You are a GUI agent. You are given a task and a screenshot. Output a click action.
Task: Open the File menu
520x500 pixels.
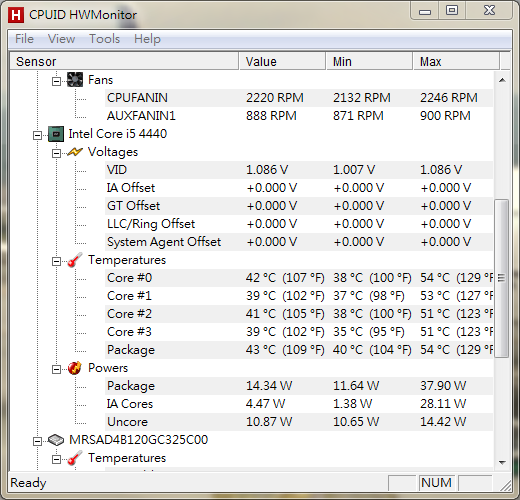point(24,39)
